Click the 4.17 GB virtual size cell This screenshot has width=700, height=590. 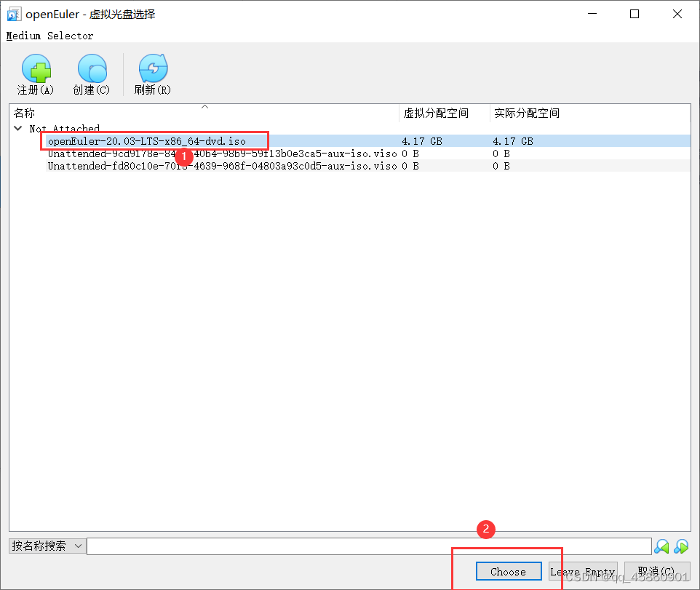click(x=422, y=141)
